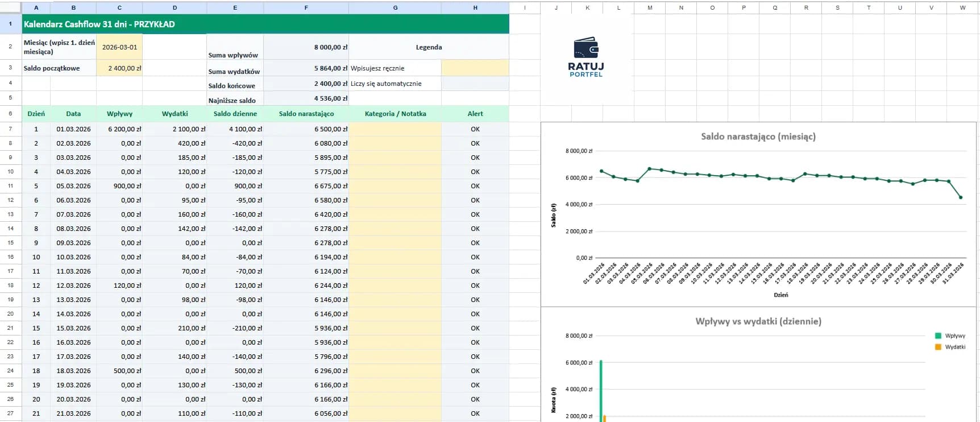Select column header F
The width and height of the screenshot is (980, 422).
coord(306,7)
